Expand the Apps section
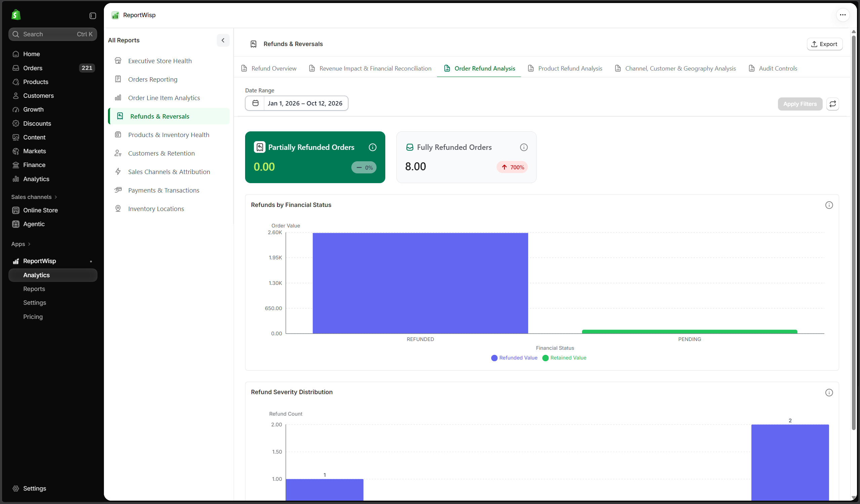Screen dimensions: 860x504 click(21, 244)
